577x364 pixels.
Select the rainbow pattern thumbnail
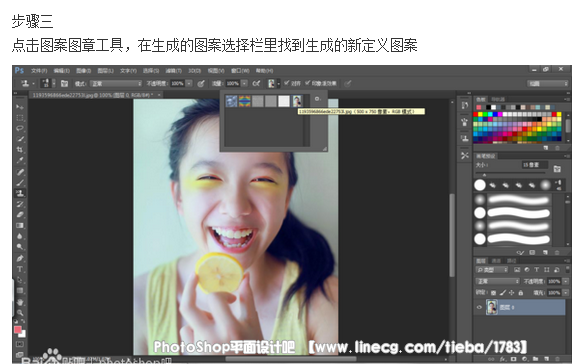click(x=245, y=101)
